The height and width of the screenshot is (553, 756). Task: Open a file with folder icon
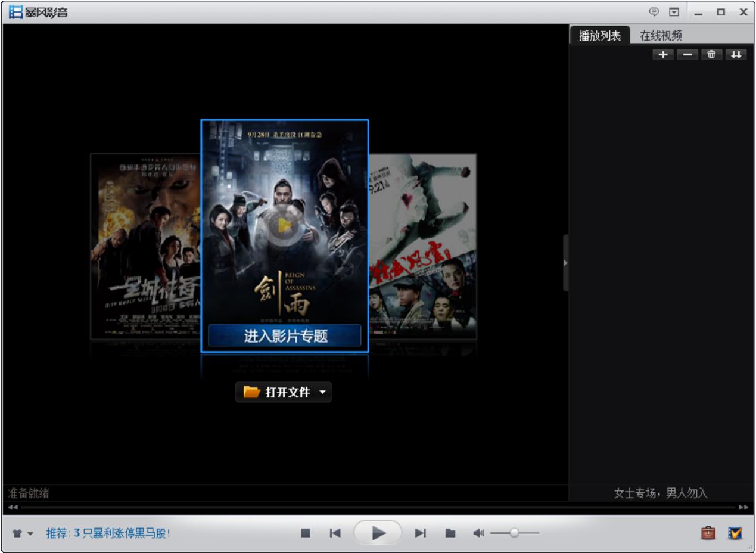[x=451, y=533]
